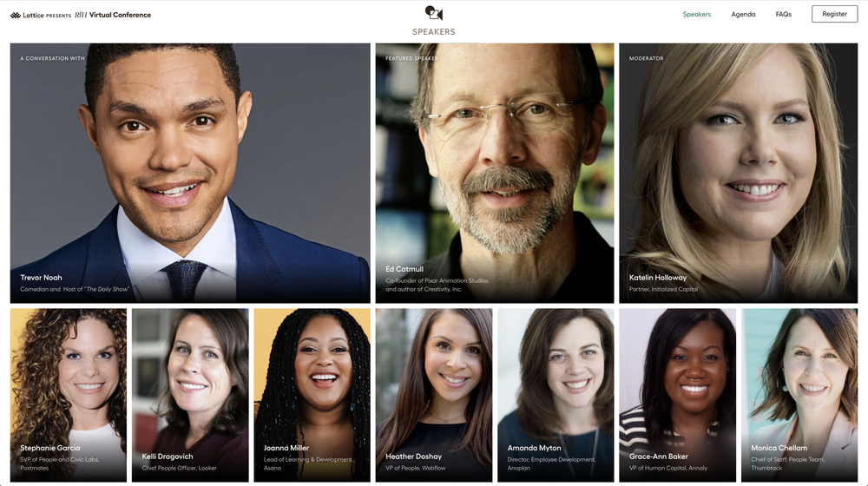Select Grace-Ann Baker's speaker card
The width and height of the screenshot is (868, 486).
click(678, 395)
